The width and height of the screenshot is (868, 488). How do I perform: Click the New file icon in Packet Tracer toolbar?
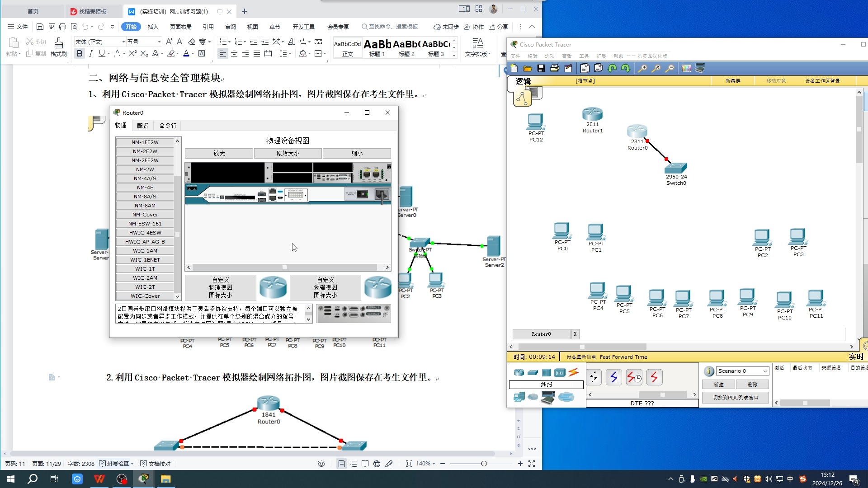click(x=514, y=68)
